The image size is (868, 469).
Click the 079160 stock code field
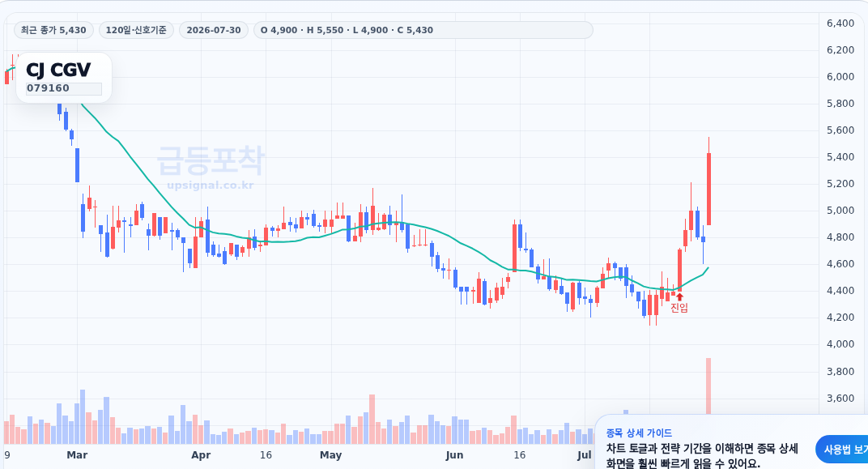[64, 88]
